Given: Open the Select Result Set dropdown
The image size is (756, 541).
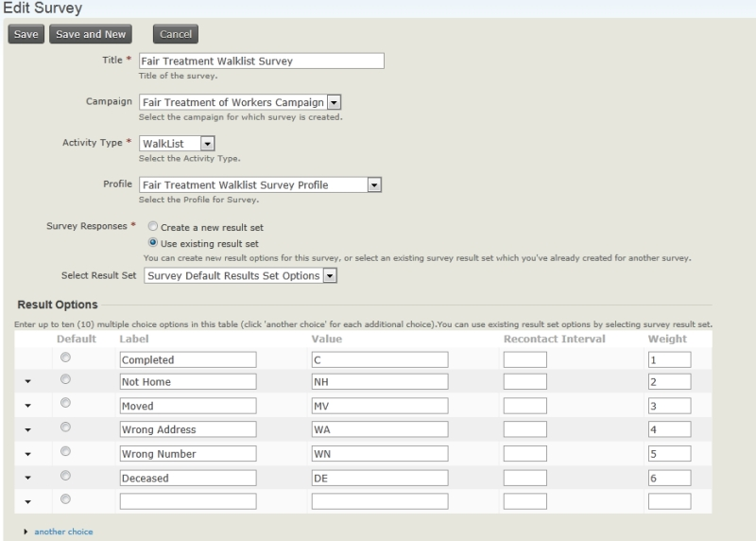Looking at the screenshot, I should point(330,276).
